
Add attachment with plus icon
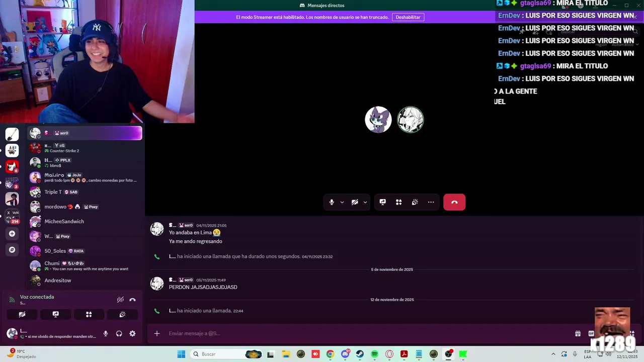tap(157, 333)
